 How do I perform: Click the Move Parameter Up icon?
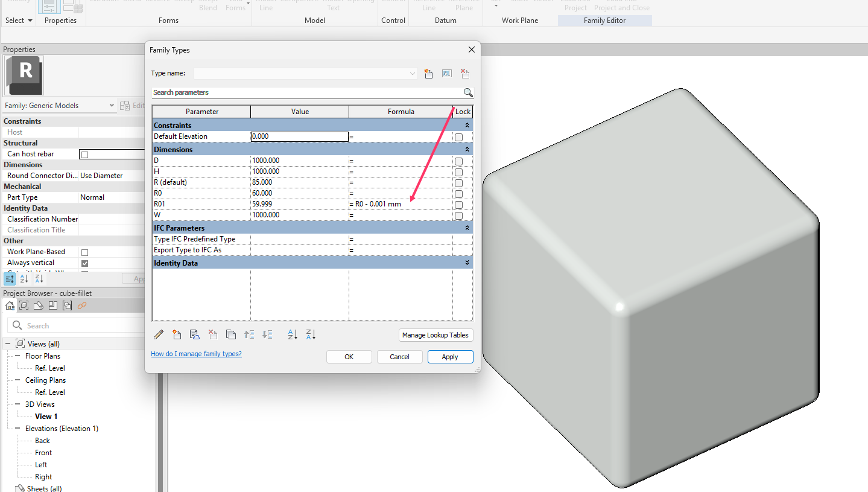tap(249, 334)
